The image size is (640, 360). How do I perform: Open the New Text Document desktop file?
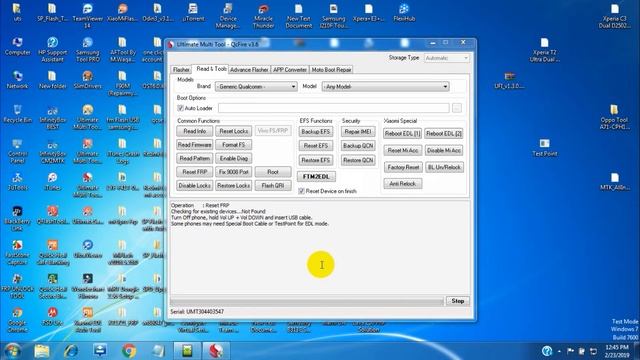[x=299, y=15]
